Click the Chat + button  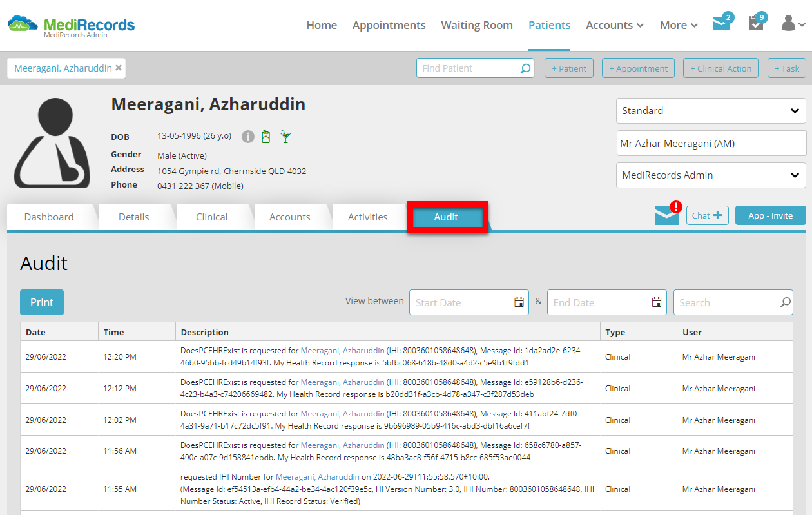[707, 215]
